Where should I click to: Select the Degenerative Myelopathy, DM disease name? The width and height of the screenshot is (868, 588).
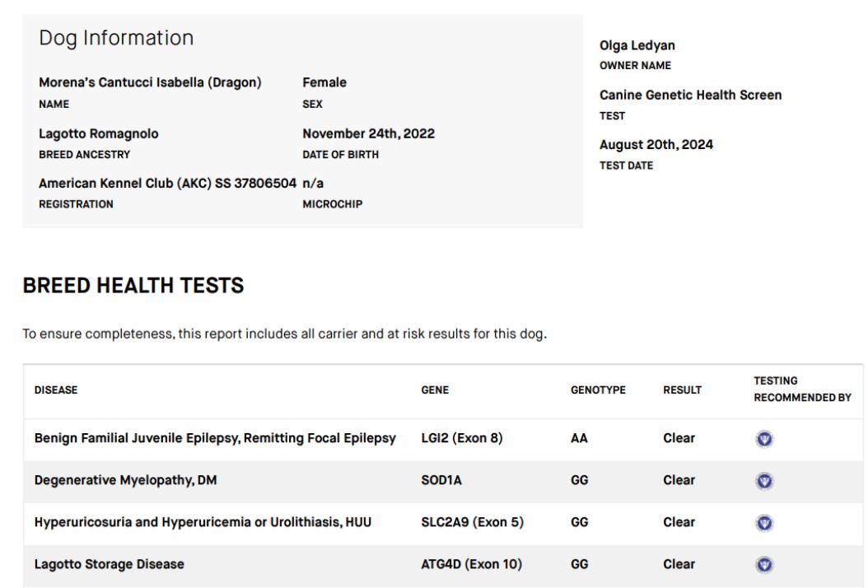click(125, 481)
